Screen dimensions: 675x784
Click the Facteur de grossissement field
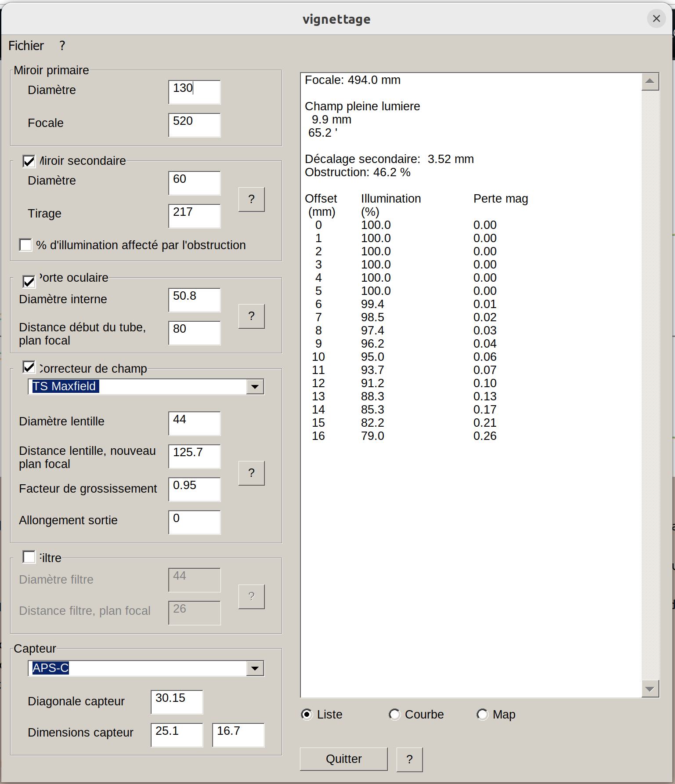point(195,489)
